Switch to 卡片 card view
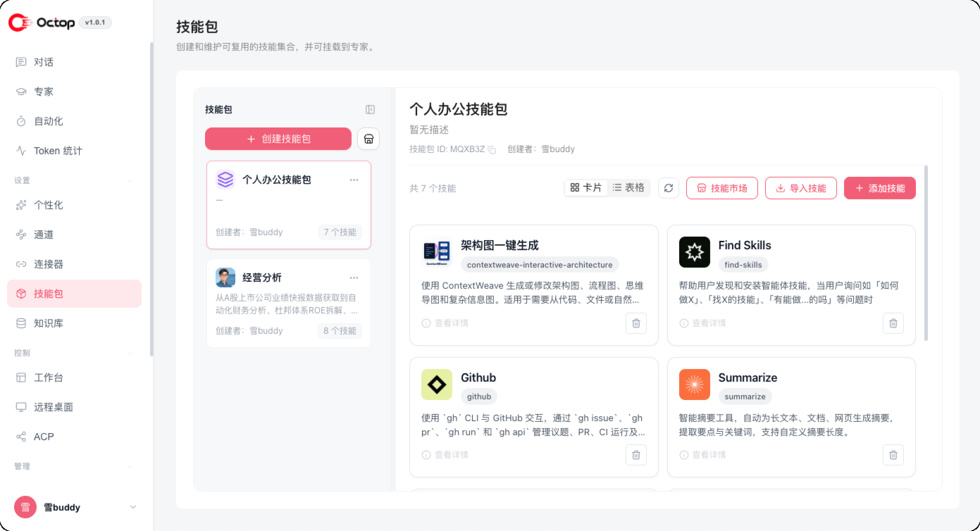 586,188
